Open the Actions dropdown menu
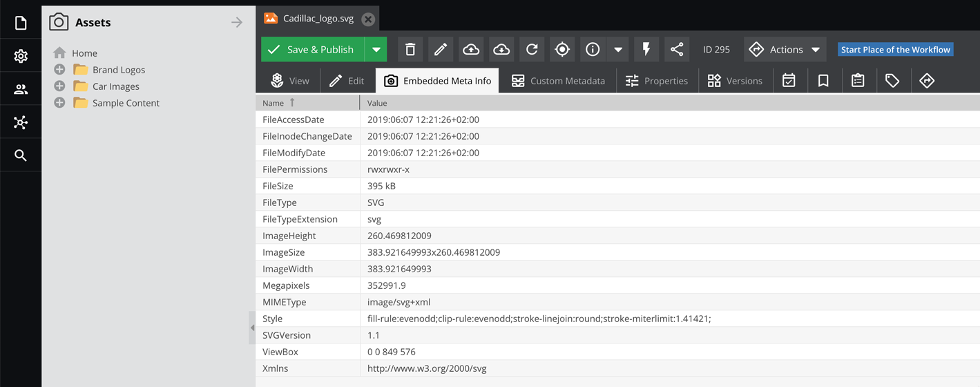Screen dimensions: 980x387 (785, 50)
